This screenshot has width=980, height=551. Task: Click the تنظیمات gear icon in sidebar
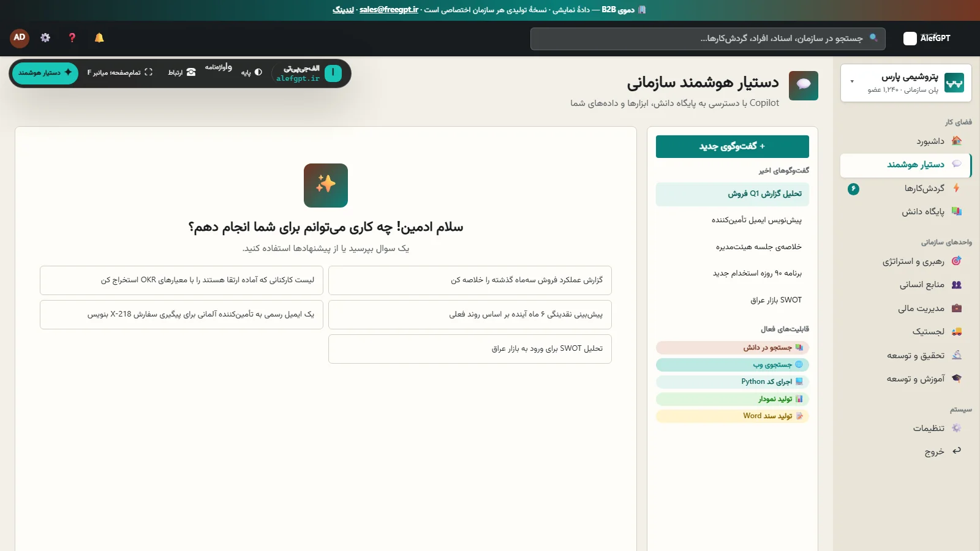pos(957,428)
